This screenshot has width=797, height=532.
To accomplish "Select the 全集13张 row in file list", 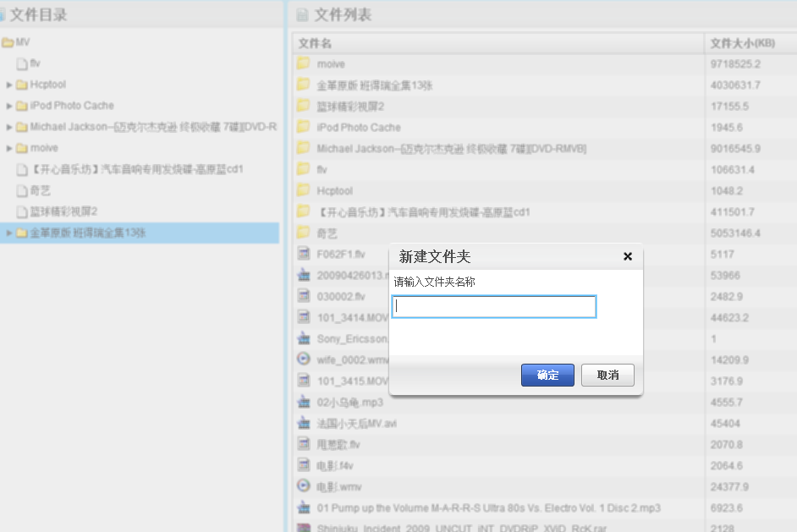I will point(374,85).
